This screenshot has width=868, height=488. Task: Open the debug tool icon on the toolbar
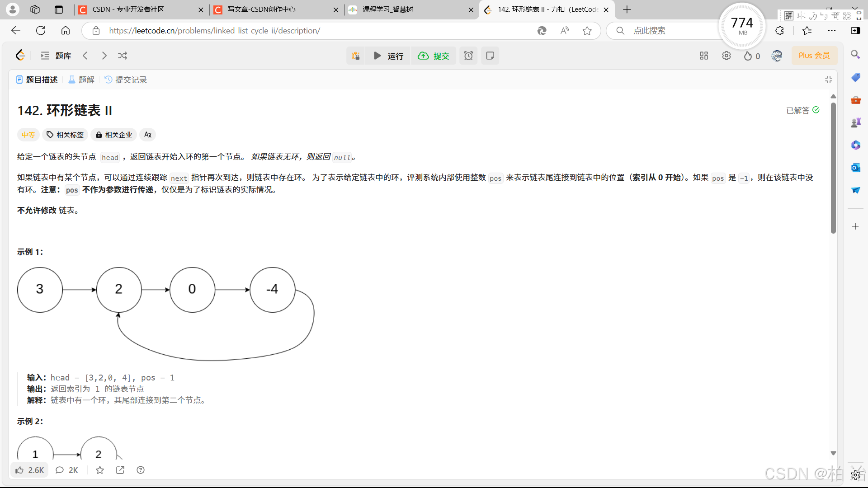tap(356, 56)
